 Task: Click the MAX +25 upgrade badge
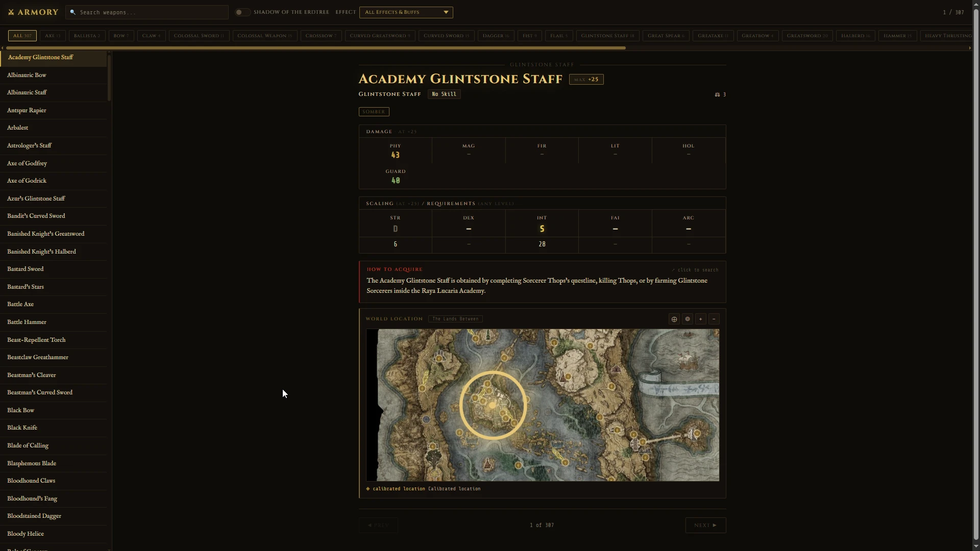pyautogui.click(x=586, y=80)
